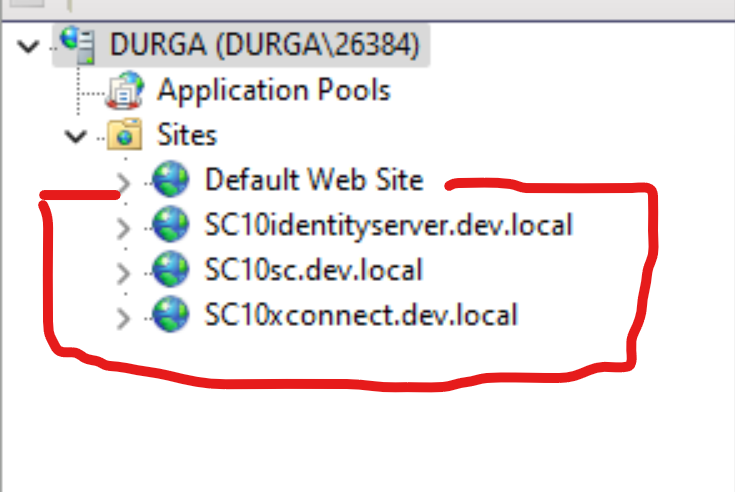Collapse the Sites node

[75, 136]
